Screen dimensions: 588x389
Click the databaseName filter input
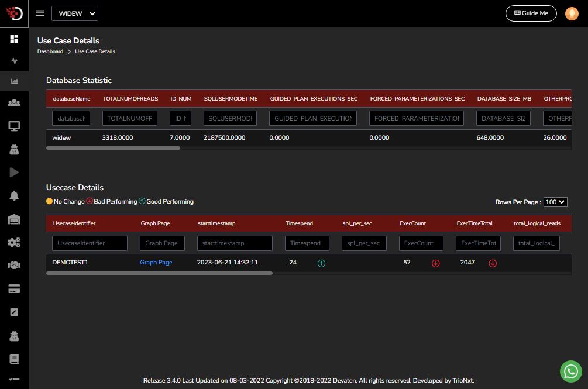(x=71, y=118)
